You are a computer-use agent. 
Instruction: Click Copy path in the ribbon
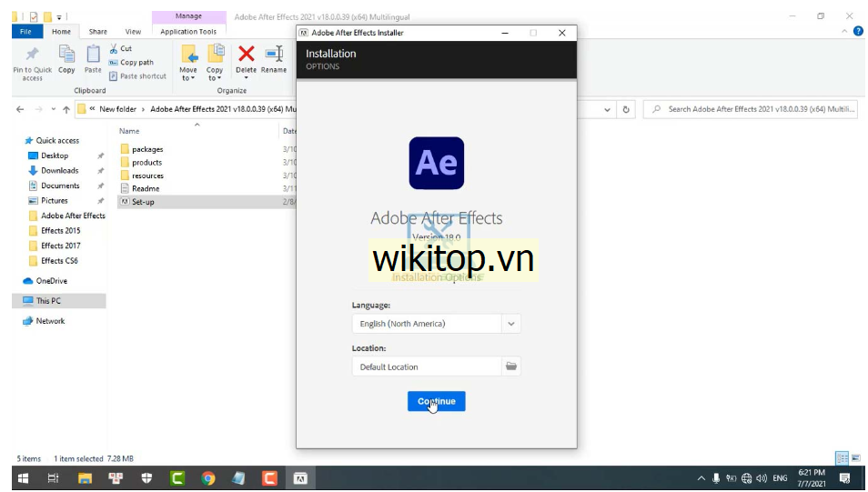tap(131, 63)
